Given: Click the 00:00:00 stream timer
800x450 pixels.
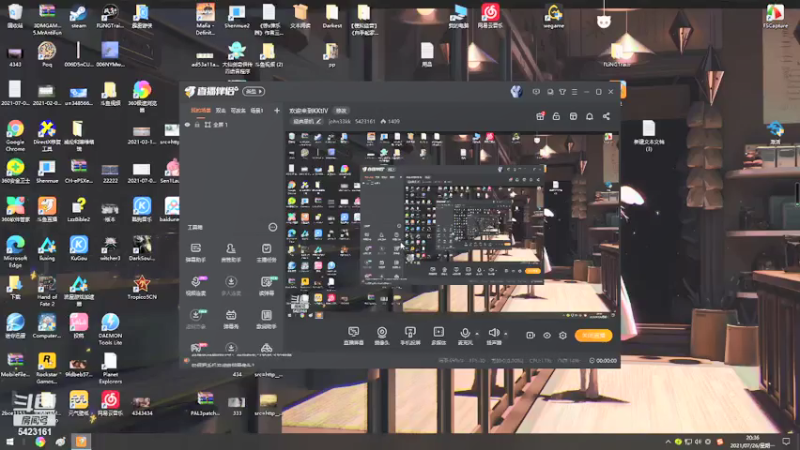Looking at the screenshot, I should pos(603,360).
